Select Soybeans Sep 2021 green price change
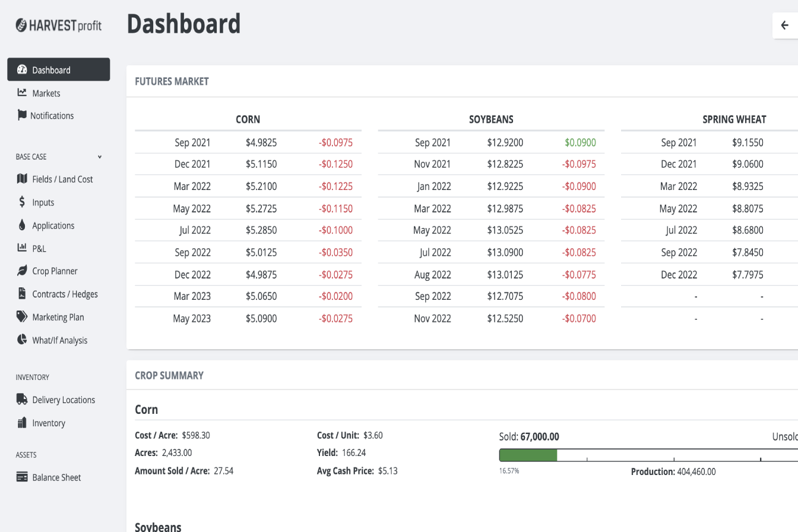The height and width of the screenshot is (532, 798). click(579, 142)
